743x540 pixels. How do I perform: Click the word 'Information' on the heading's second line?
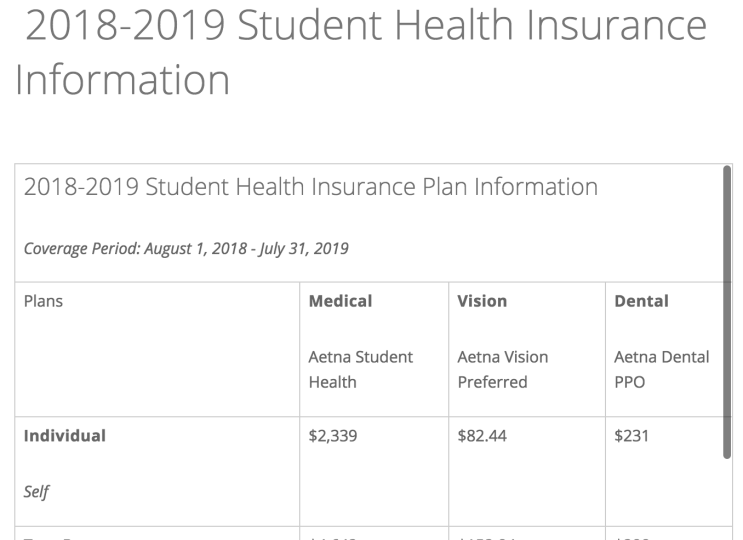pyautogui.click(x=122, y=80)
